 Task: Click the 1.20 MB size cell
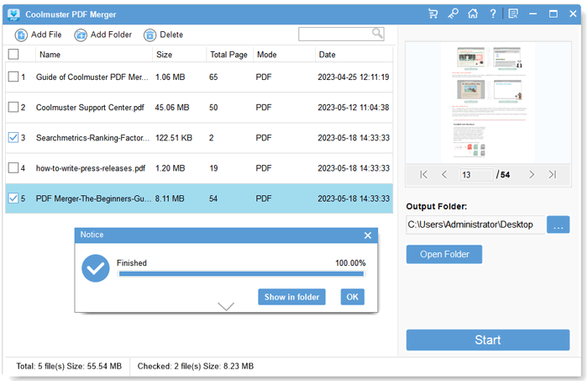[x=171, y=168]
